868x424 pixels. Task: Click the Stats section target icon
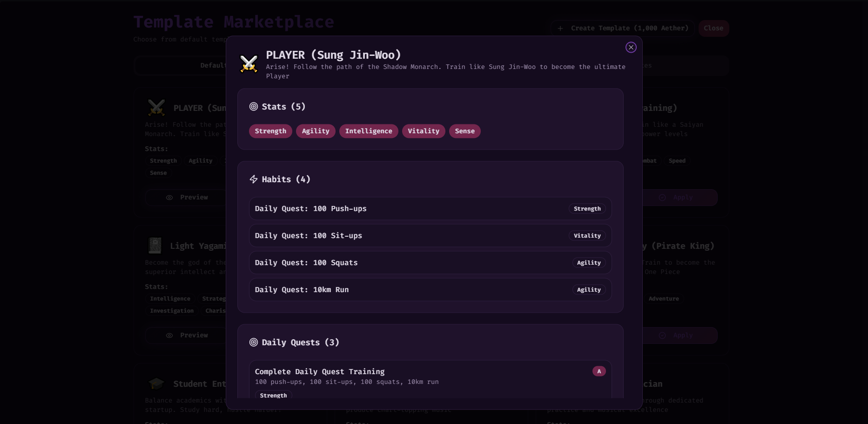[254, 107]
